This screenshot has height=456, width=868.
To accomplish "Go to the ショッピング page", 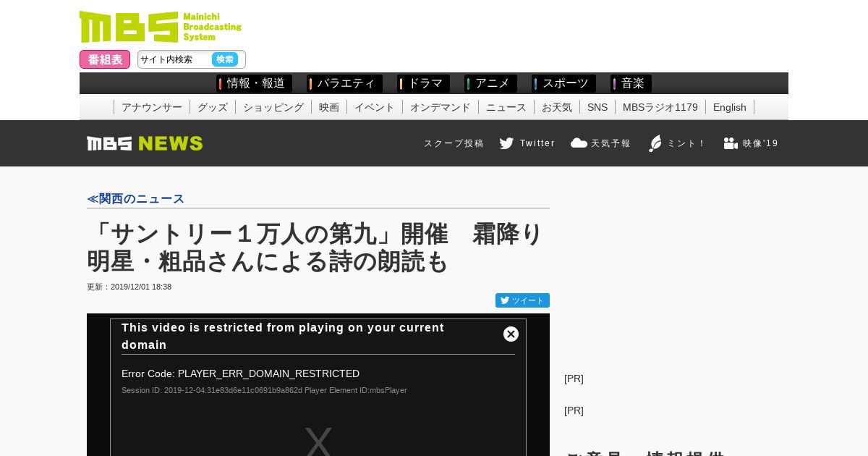I will pos(273,107).
